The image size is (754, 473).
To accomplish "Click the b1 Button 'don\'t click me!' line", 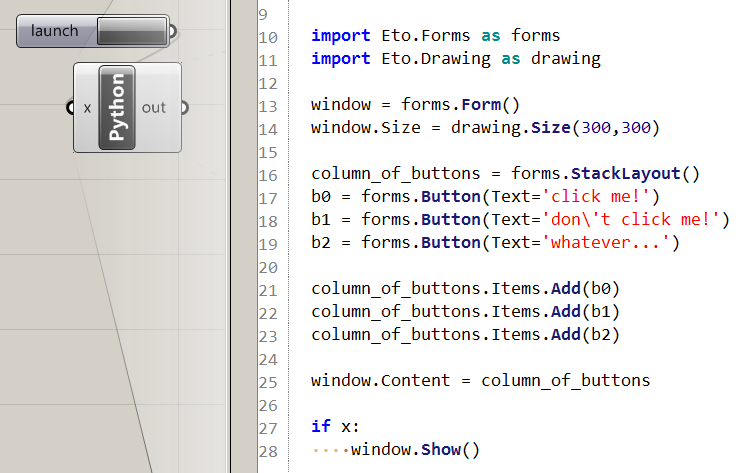I will click(520, 220).
